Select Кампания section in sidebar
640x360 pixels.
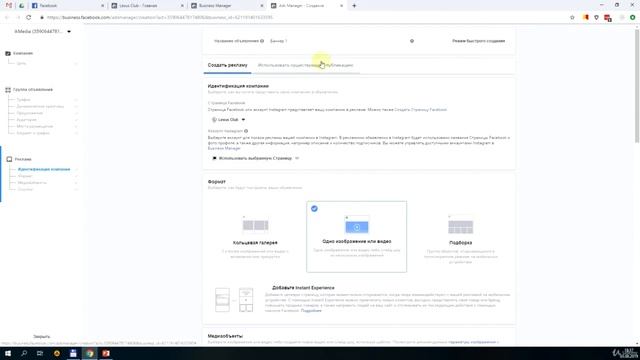23,53
